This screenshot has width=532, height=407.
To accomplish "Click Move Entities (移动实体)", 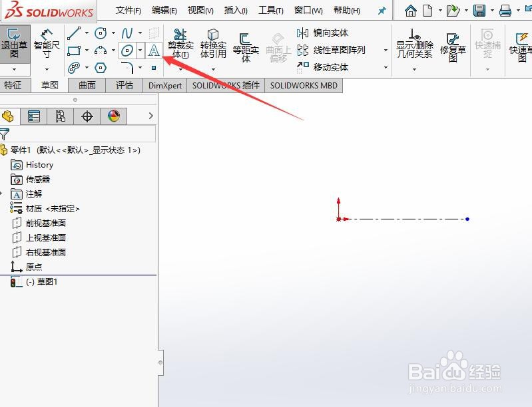I will (x=323, y=67).
